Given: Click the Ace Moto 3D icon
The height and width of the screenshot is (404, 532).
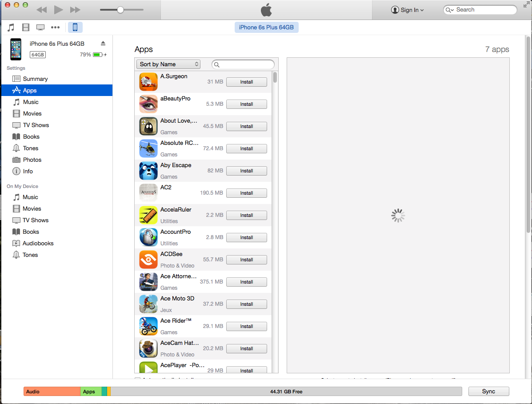Looking at the screenshot, I should pyautogui.click(x=148, y=304).
